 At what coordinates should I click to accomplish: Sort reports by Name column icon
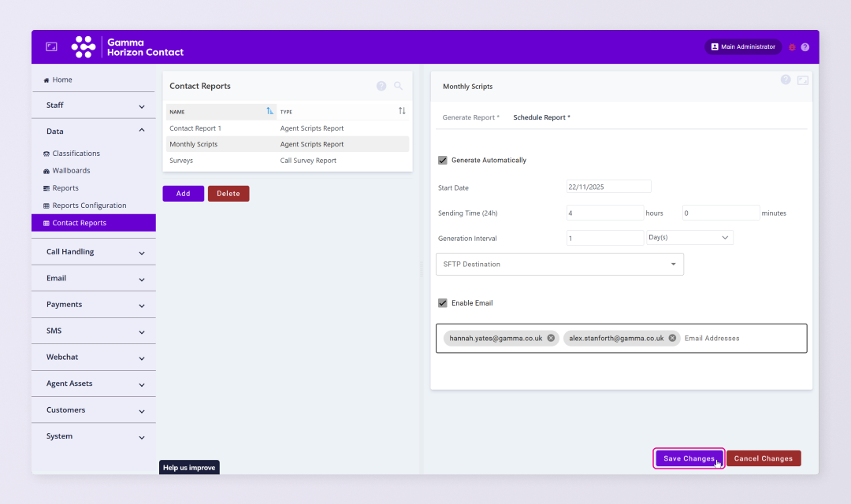[x=269, y=111]
